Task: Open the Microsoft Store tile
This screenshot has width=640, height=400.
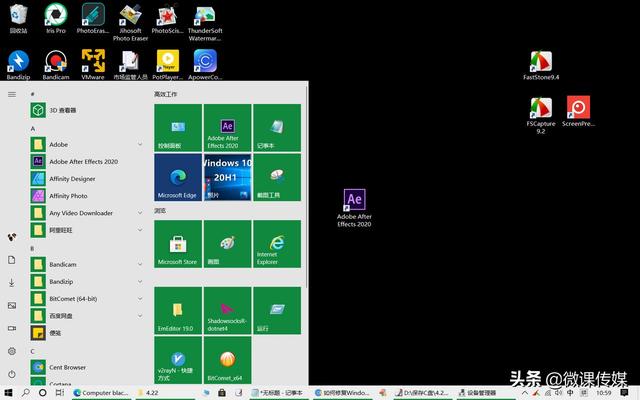Action: [x=178, y=244]
